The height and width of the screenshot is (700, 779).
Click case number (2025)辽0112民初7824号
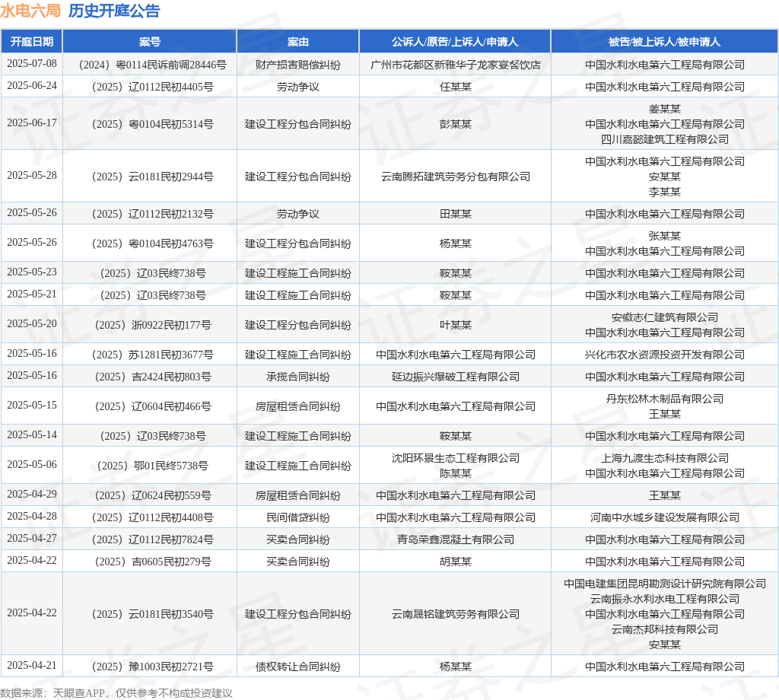[150, 540]
